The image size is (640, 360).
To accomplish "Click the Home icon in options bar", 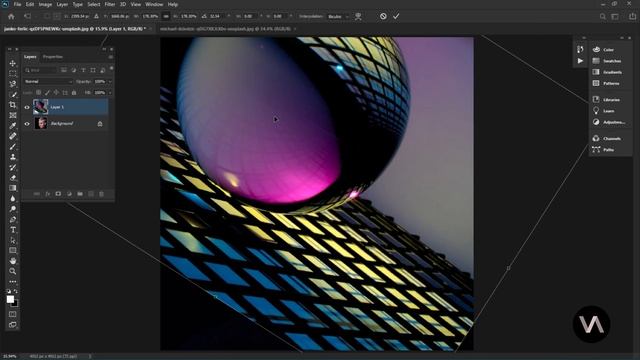I will (11, 16).
